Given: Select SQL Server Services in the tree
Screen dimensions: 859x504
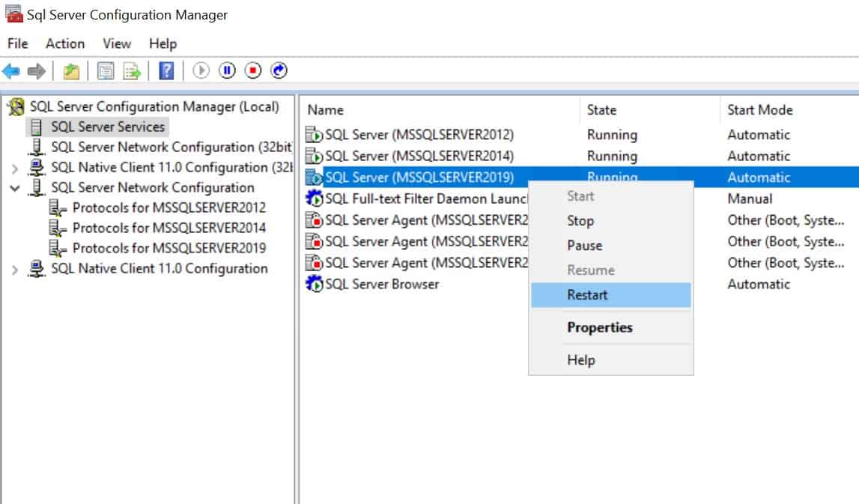Looking at the screenshot, I should [x=107, y=127].
